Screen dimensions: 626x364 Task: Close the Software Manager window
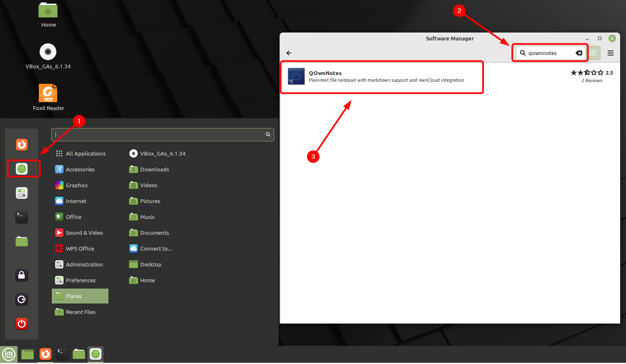tap(612, 38)
